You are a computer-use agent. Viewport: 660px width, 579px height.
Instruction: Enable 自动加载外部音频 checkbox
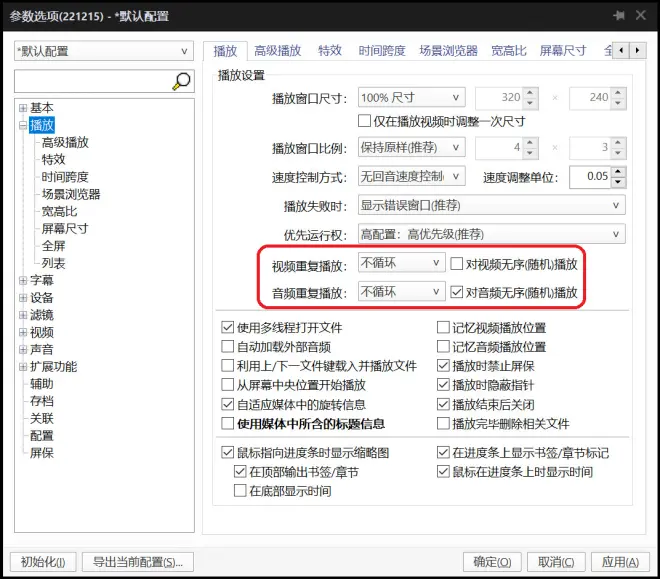coord(227,347)
